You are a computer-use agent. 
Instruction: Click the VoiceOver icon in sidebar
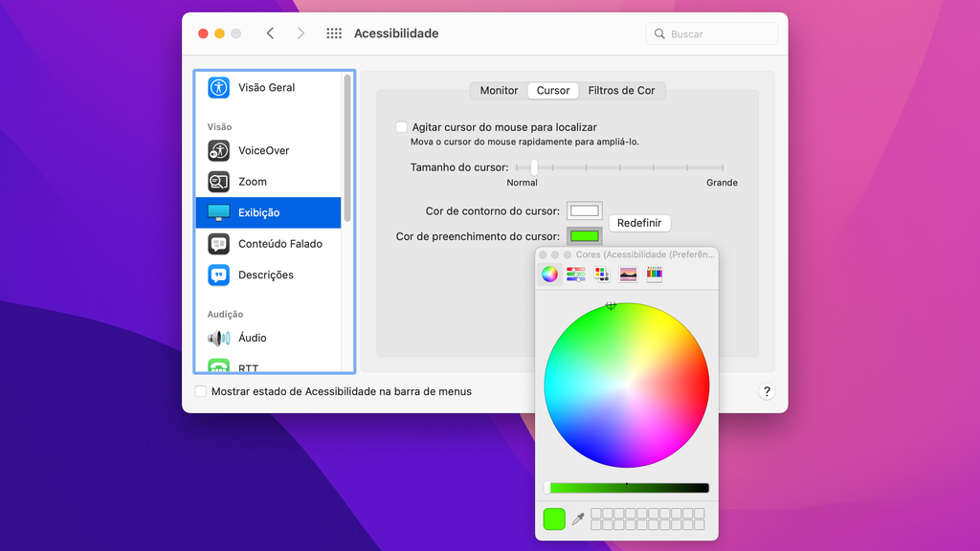pyautogui.click(x=219, y=150)
